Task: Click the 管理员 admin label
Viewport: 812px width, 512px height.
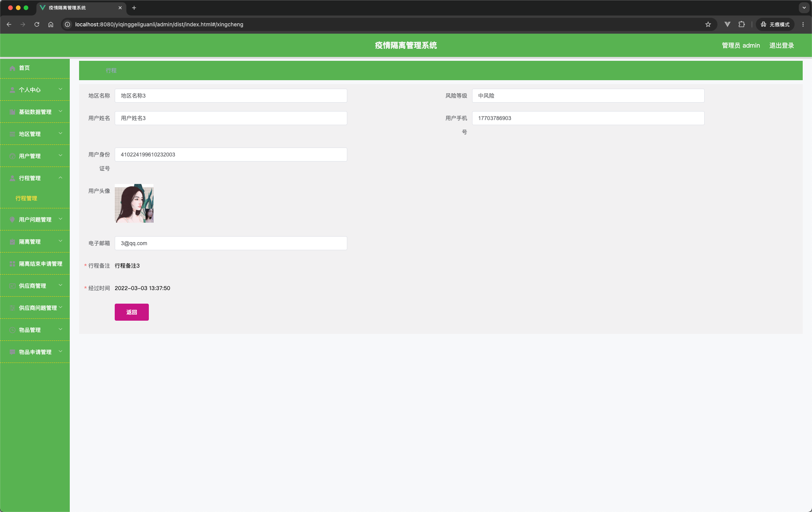Action: coord(741,46)
